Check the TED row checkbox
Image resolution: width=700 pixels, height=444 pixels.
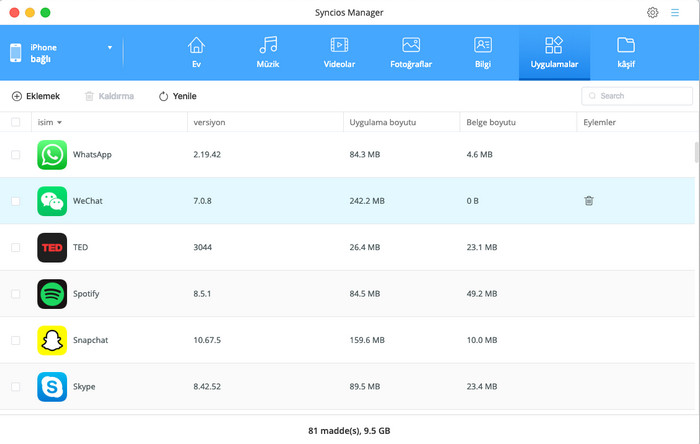[x=16, y=247]
